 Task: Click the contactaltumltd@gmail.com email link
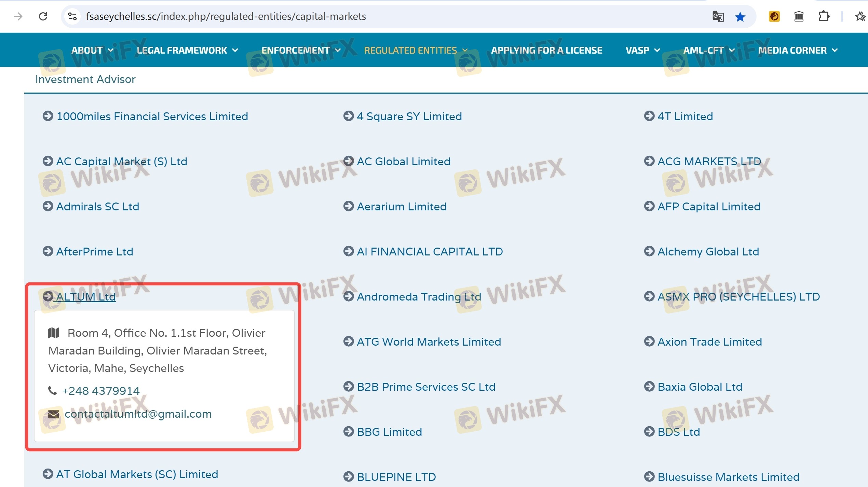coord(138,414)
